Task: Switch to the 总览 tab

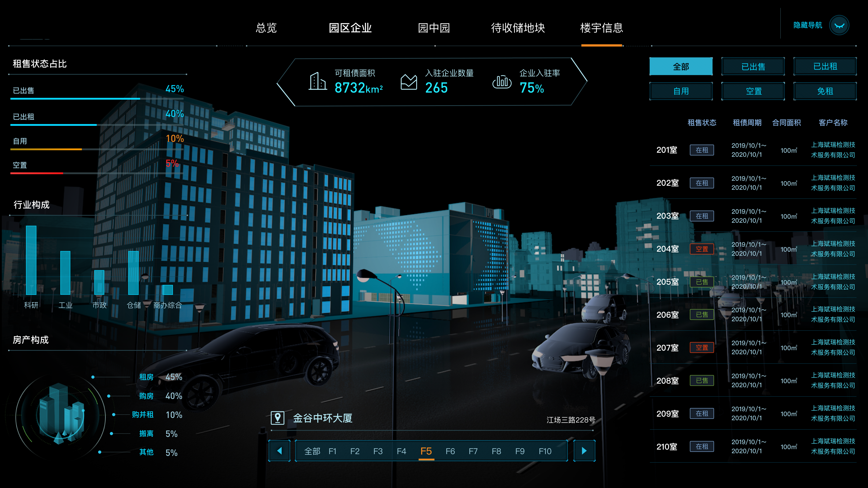Action: (267, 28)
